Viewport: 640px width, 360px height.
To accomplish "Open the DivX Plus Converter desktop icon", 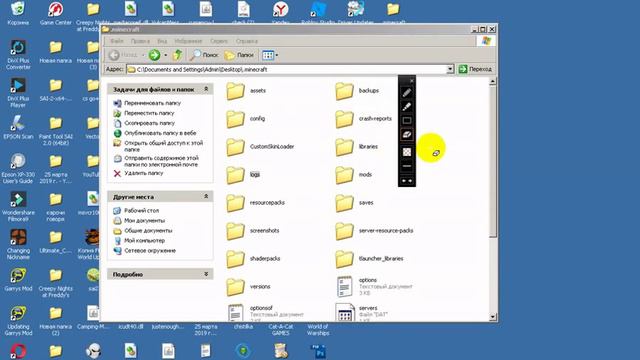I will point(18,54).
